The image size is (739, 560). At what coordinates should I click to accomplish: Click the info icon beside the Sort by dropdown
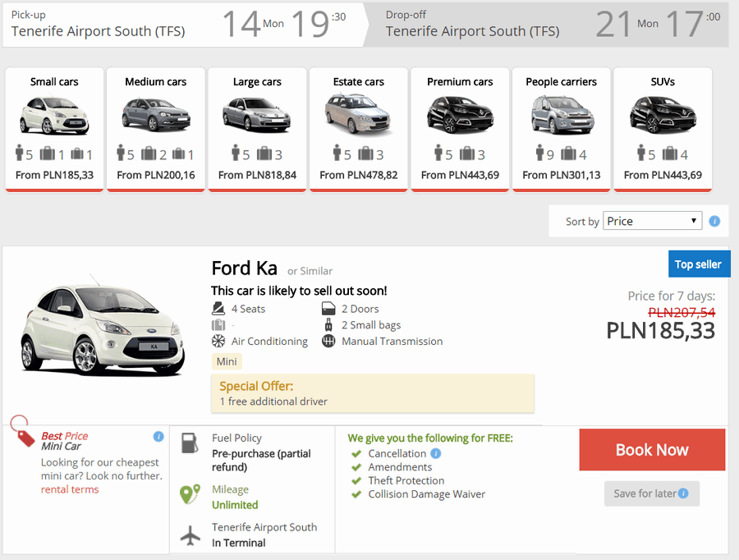pos(714,221)
